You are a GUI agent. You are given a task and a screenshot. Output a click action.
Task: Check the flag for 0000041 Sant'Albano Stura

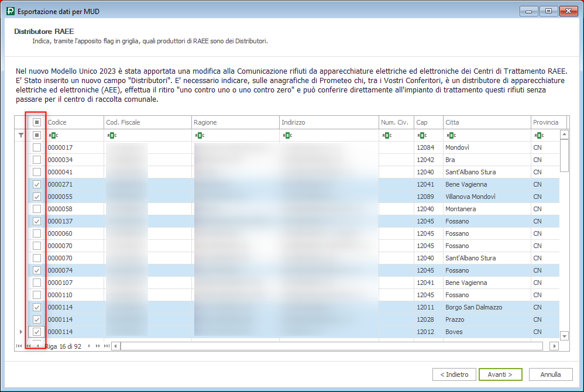tap(37, 172)
